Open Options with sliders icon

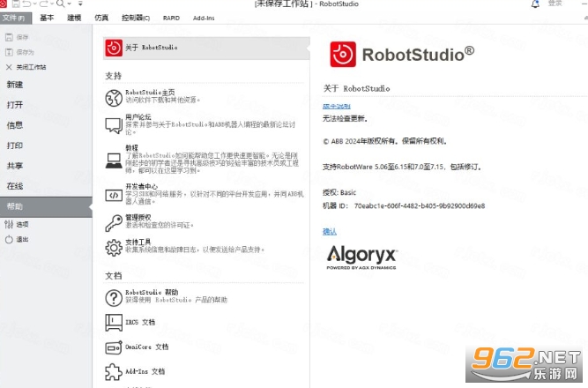click(17, 224)
